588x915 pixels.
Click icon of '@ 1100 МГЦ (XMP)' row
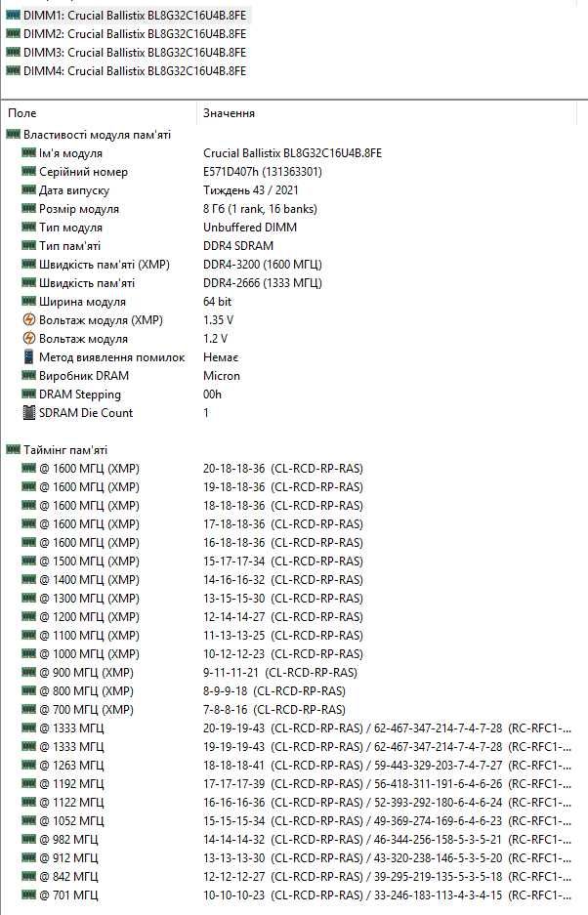point(28,636)
